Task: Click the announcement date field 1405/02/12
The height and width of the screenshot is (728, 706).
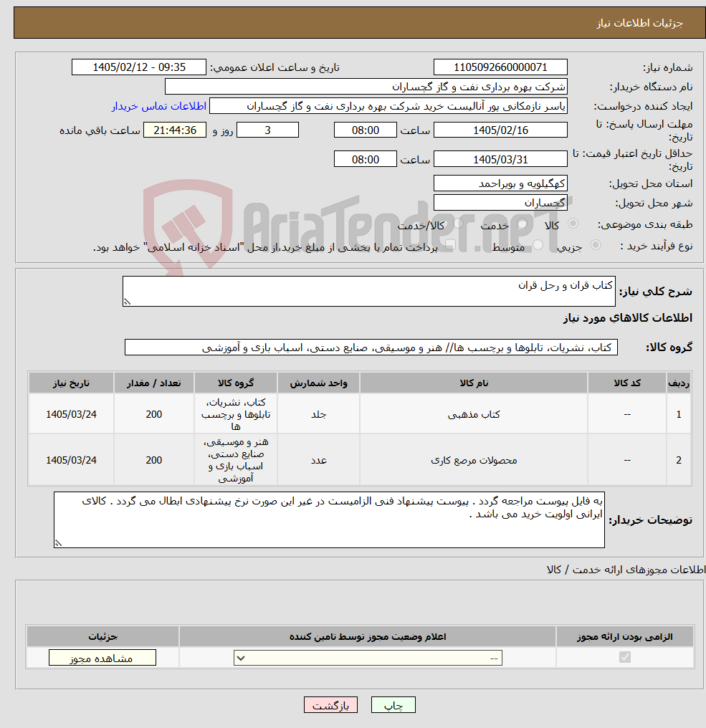Action: coord(139,67)
